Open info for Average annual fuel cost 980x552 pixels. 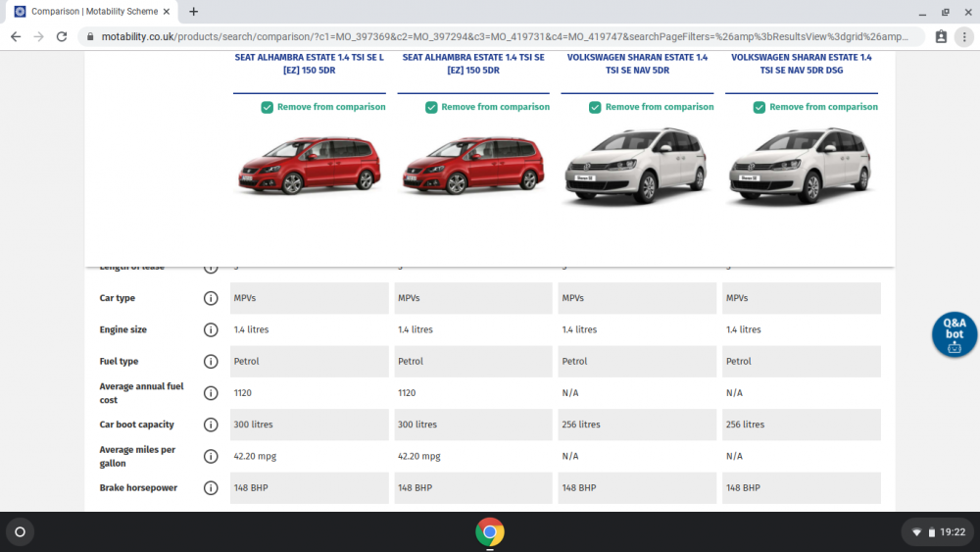point(211,393)
